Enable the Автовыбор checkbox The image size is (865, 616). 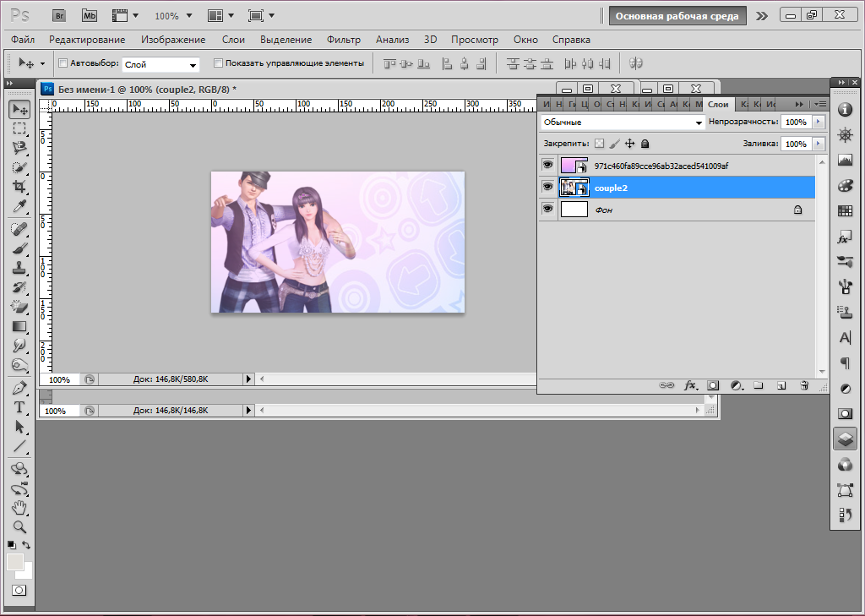pos(63,63)
